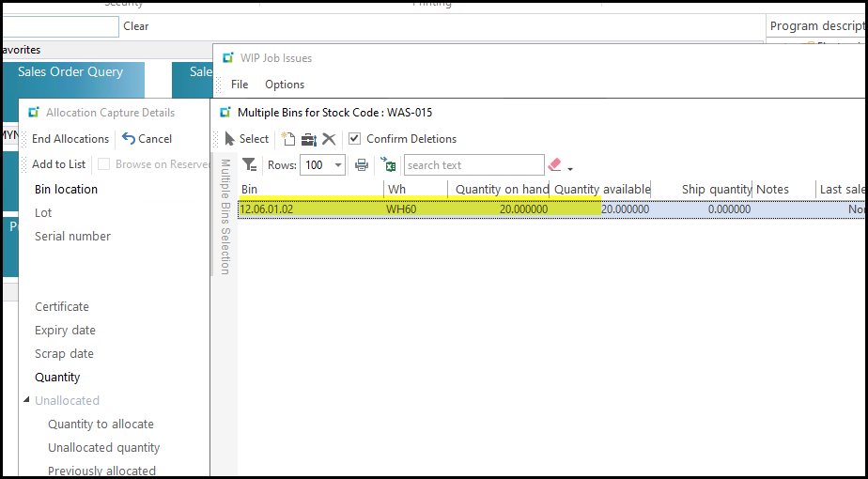
Task: Select bin row 12.06.01.02
Action: click(267, 209)
